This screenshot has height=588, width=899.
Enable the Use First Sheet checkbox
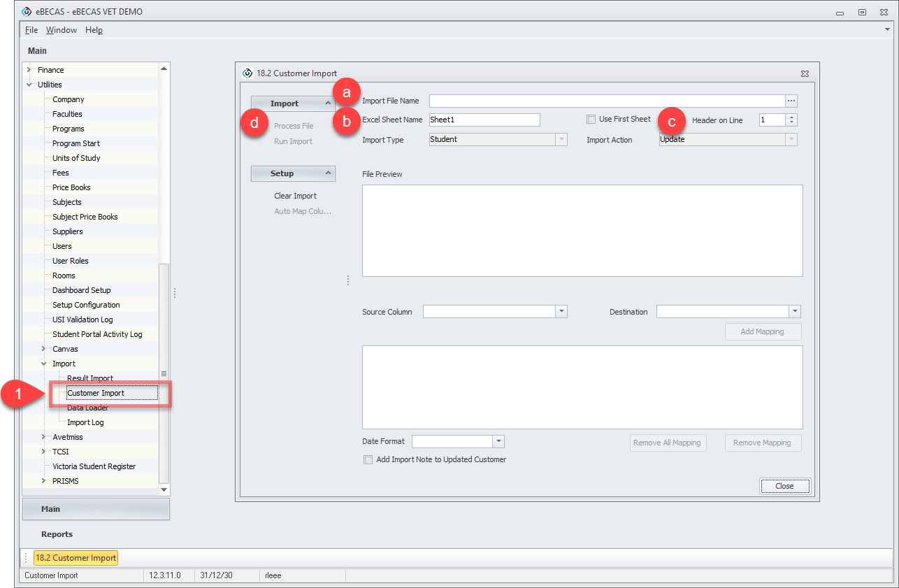(591, 120)
